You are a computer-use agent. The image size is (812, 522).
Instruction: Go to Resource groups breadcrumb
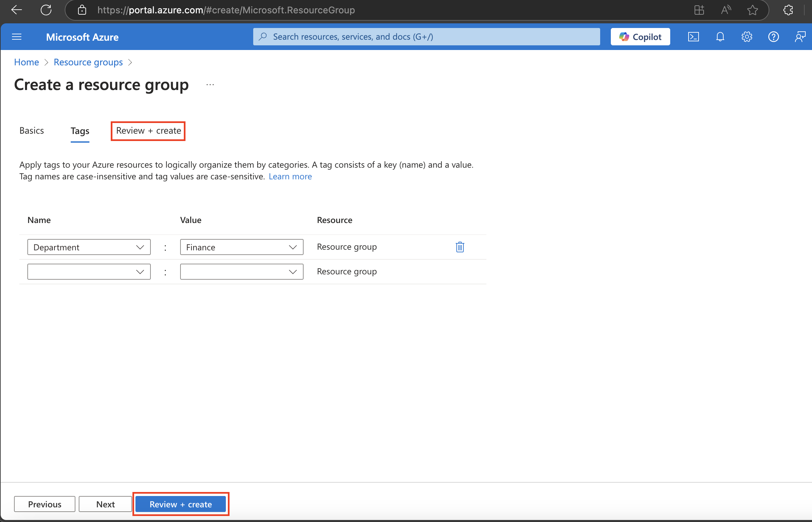[88, 62]
